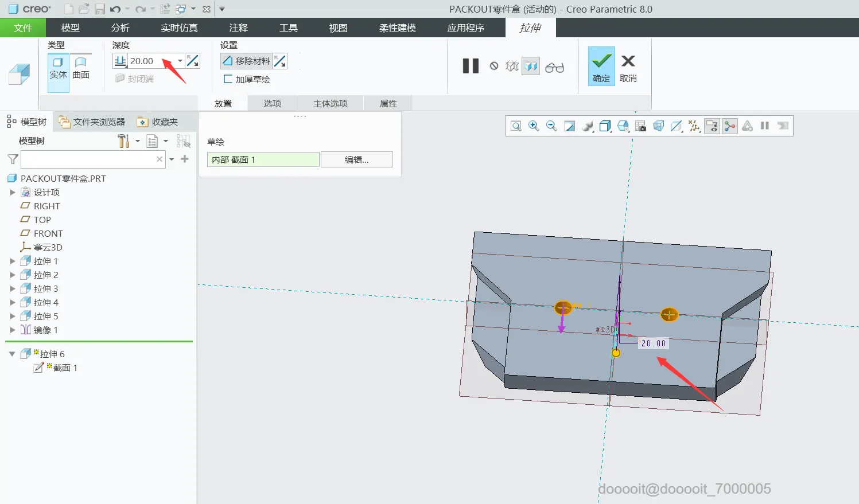Click the Pause feature button
This screenshot has width=859, height=504.
[471, 66]
